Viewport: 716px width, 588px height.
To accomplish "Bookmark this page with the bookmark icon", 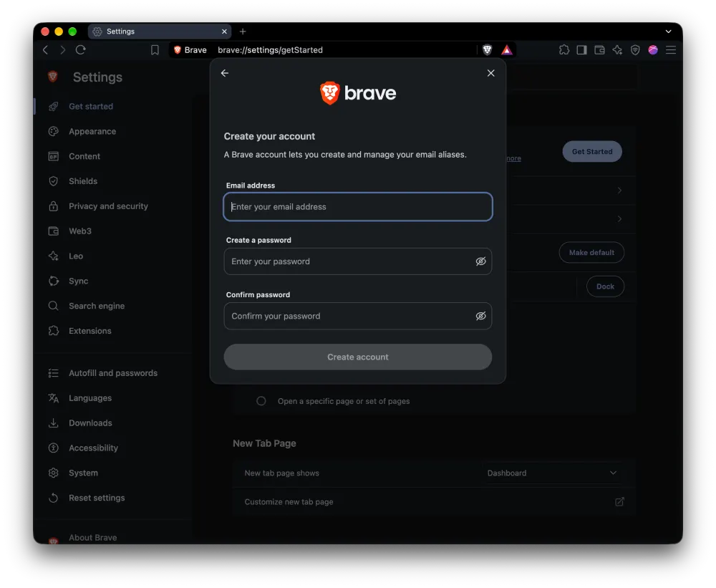I will pos(155,50).
